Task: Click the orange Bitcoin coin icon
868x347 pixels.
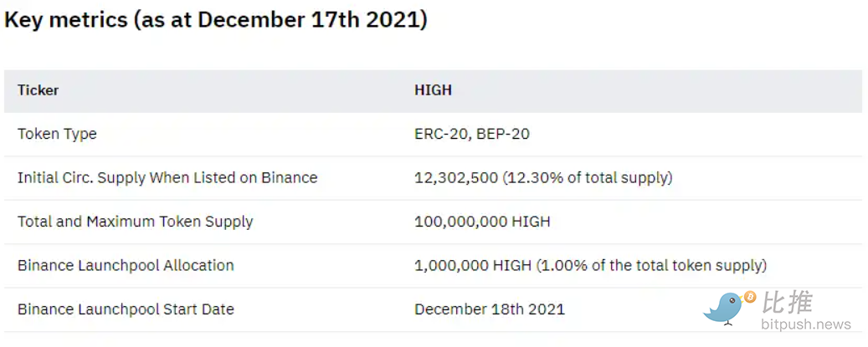Action: pos(749,298)
